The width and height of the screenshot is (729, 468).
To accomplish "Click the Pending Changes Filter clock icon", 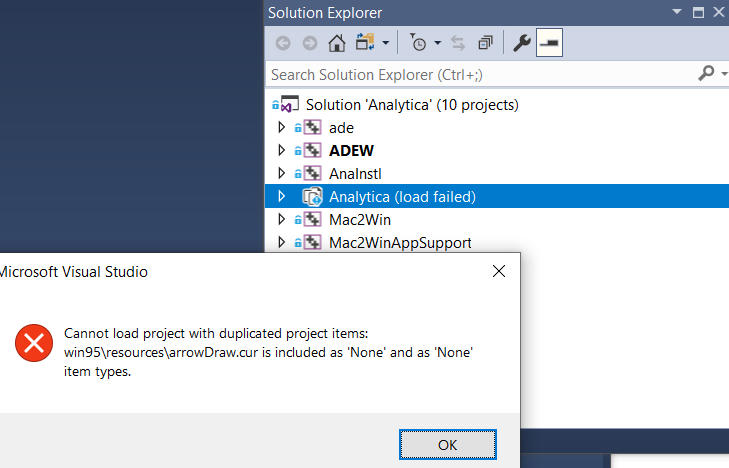I will pyautogui.click(x=418, y=42).
